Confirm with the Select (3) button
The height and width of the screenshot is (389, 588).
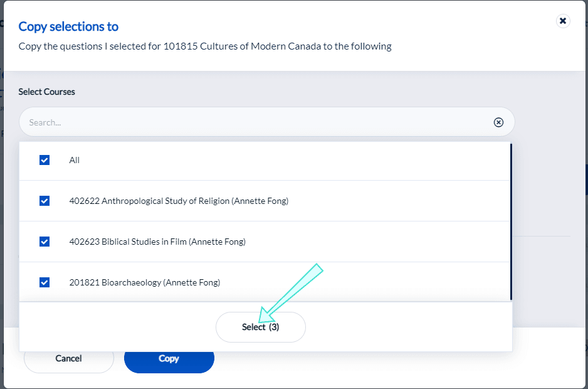(x=260, y=327)
